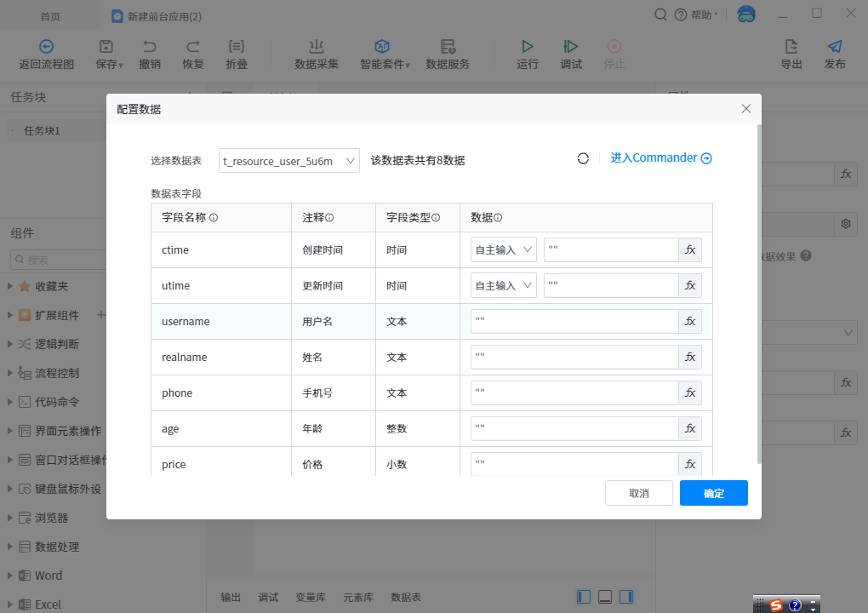
Task: Open ctime input mode dropdown
Action: pos(504,250)
